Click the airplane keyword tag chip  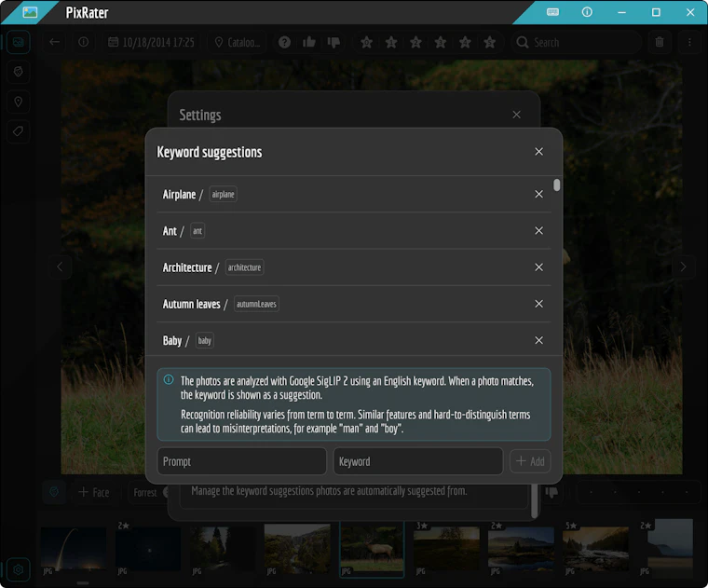click(223, 194)
